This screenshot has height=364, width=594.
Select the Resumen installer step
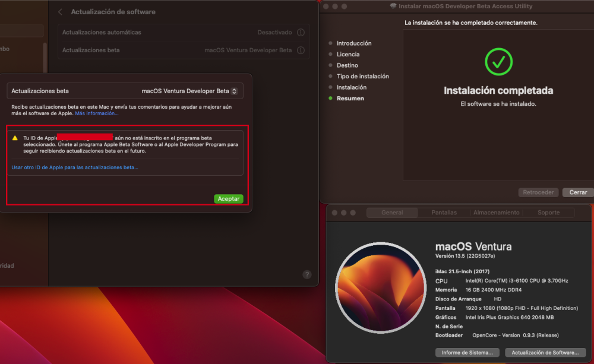350,98
